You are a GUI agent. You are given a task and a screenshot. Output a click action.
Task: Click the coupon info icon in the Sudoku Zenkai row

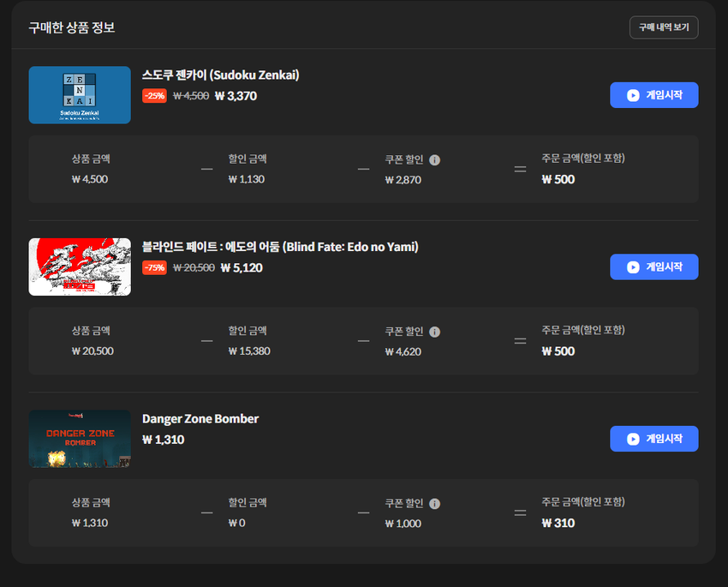point(434,160)
